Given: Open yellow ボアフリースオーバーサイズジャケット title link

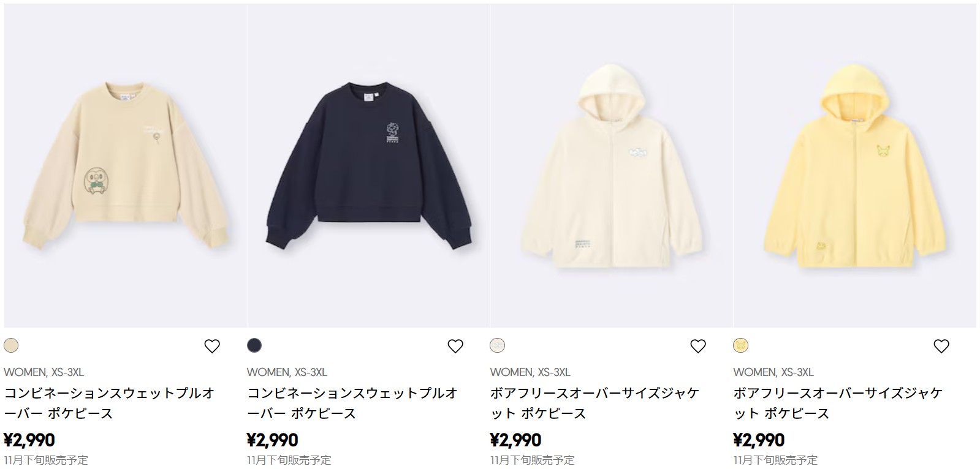Looking at the screenshot, I should pyautogui.click(x=838, y=403).
